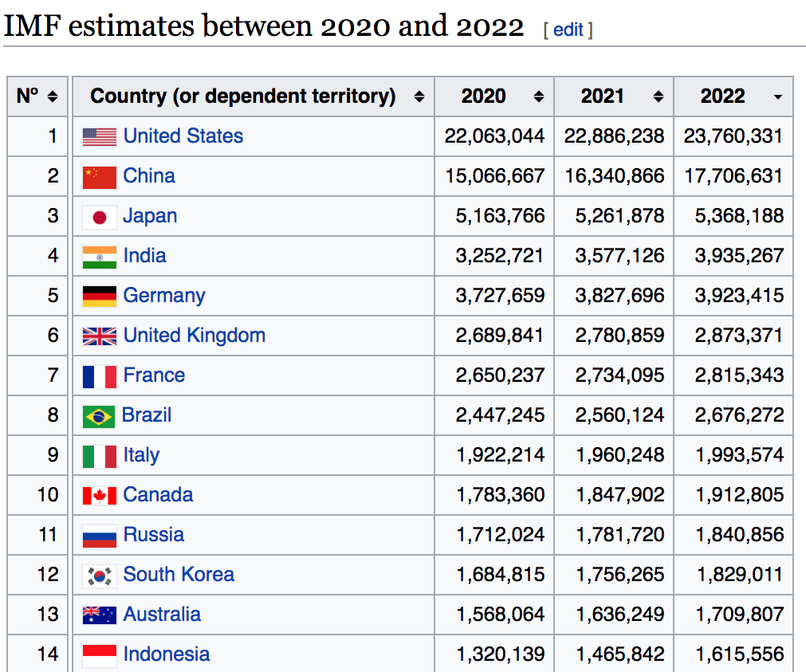Open the Russia article link
Image resolution: width=806 pixels, height=672 pixels.
pyautogui.click(x=153, y=535)
